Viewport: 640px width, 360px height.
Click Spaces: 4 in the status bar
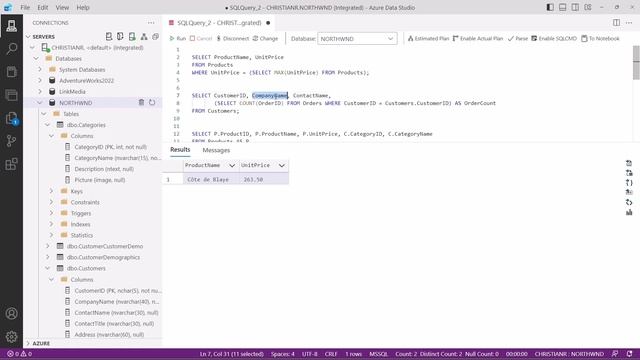[x=282, y=354]
